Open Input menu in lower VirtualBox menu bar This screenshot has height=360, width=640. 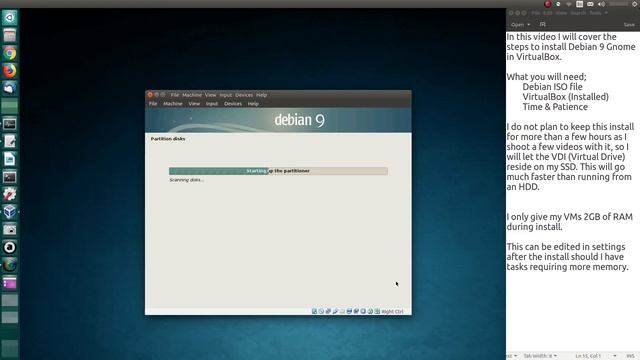coord(212,104)
